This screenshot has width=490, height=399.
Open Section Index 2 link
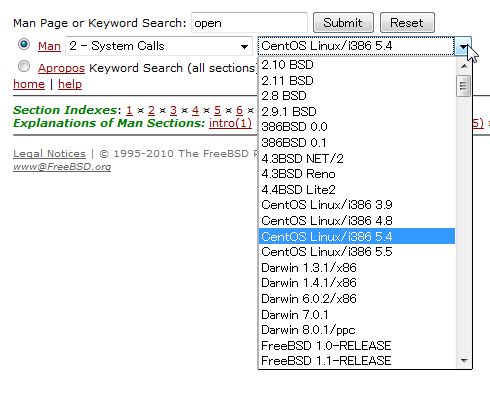click(151, 110)
